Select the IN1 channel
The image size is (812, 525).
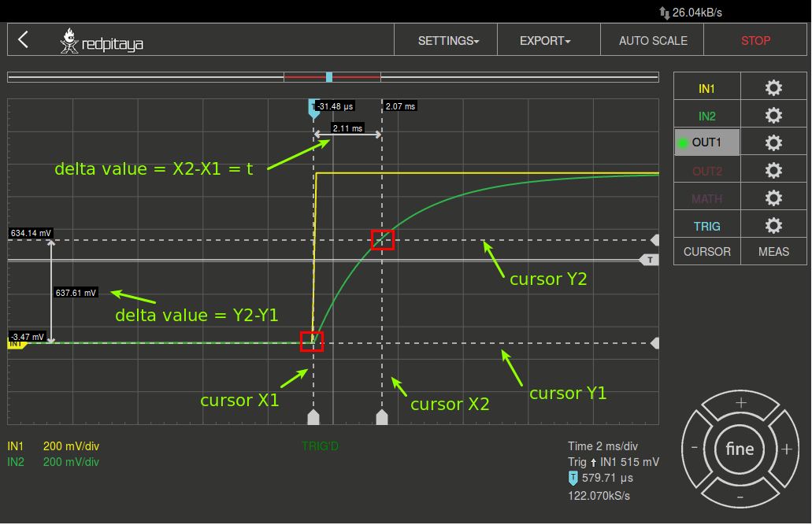(707, 88)
